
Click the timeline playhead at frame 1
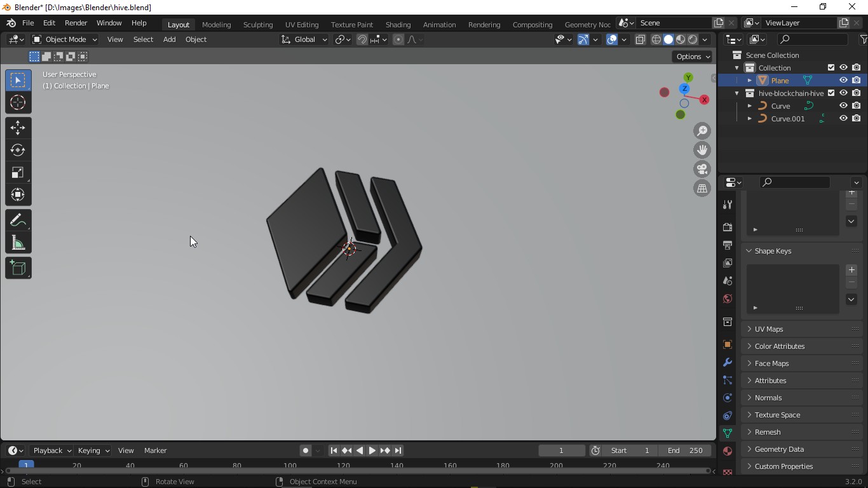tap(26, 465)
